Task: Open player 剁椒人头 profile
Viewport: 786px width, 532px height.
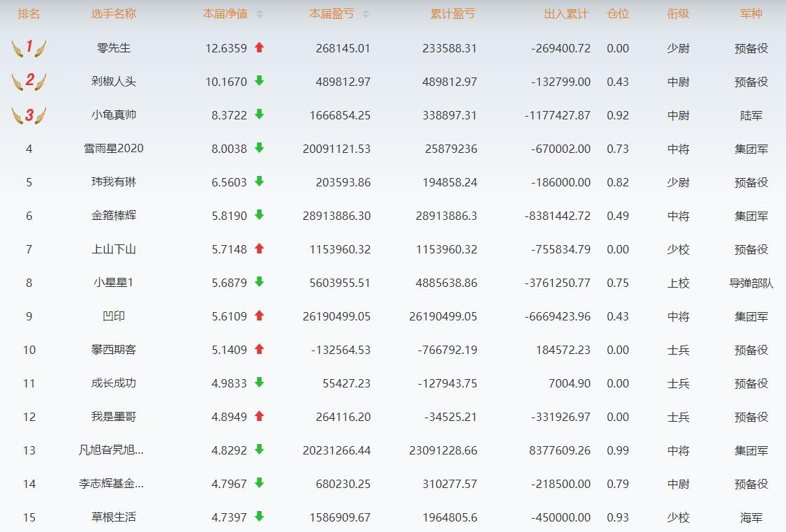Action: tap(113, 82)
